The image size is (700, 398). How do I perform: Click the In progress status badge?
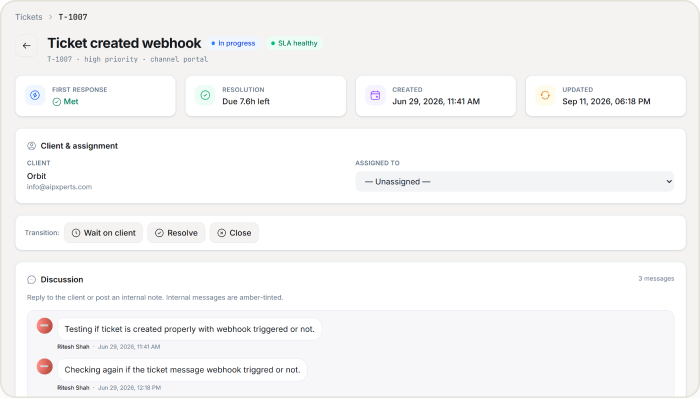[233, 43]
